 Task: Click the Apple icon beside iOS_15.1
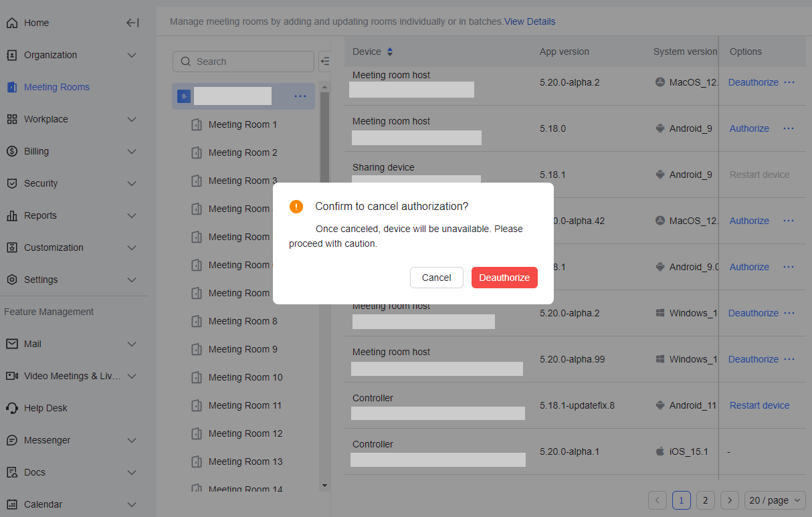[659, 451]
